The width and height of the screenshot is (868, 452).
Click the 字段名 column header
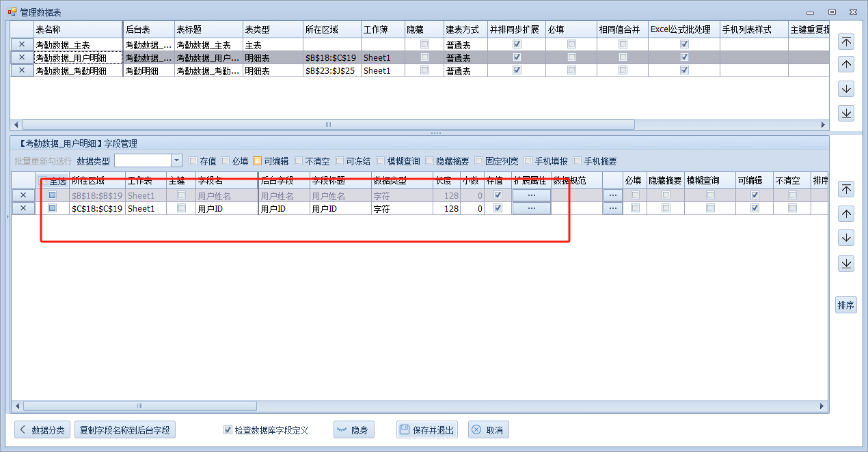[x=226, y=180]
